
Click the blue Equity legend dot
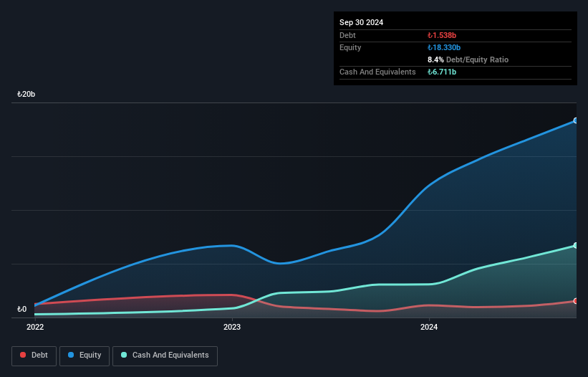[x=71, y=355]
